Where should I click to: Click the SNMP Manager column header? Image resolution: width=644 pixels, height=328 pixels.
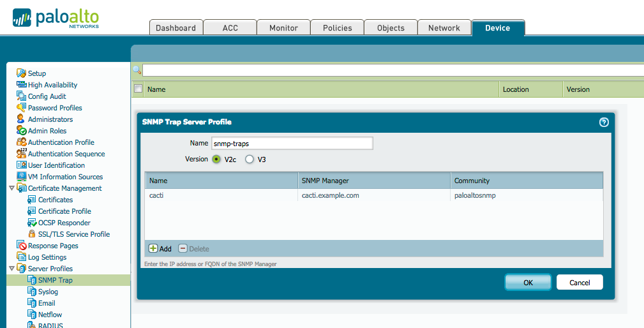[374, 181]
